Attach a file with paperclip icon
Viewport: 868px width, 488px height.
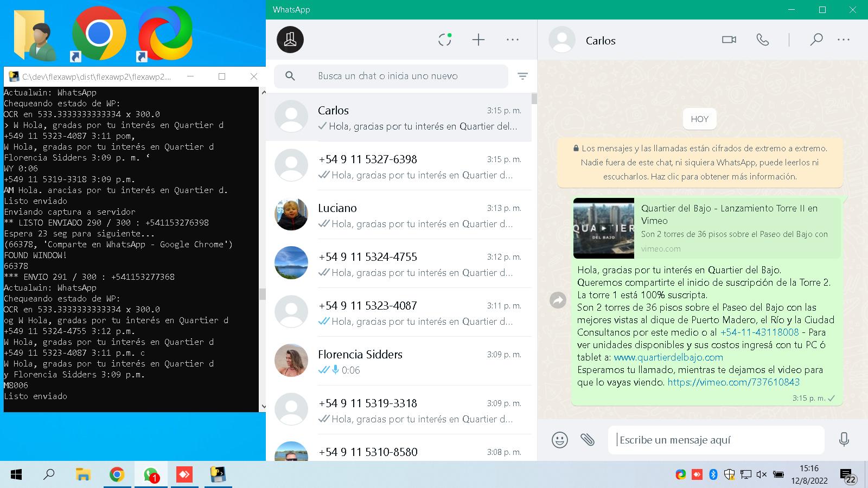pyautogui.click(x=588, y=440)
